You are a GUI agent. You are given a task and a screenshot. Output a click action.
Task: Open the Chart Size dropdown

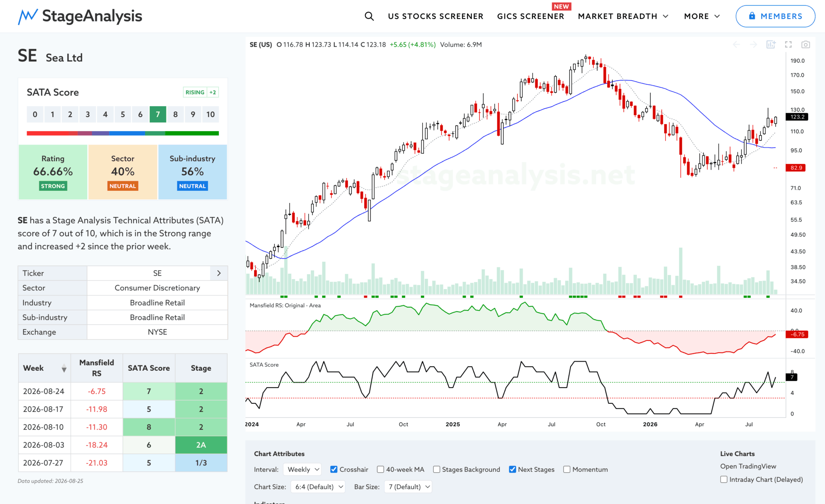[x=318, y=487]
